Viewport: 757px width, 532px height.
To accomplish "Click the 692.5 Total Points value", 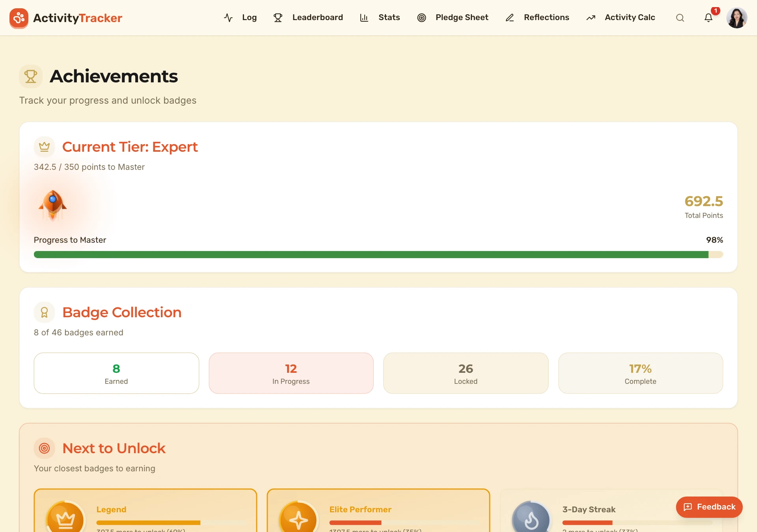I will [704, 201].
